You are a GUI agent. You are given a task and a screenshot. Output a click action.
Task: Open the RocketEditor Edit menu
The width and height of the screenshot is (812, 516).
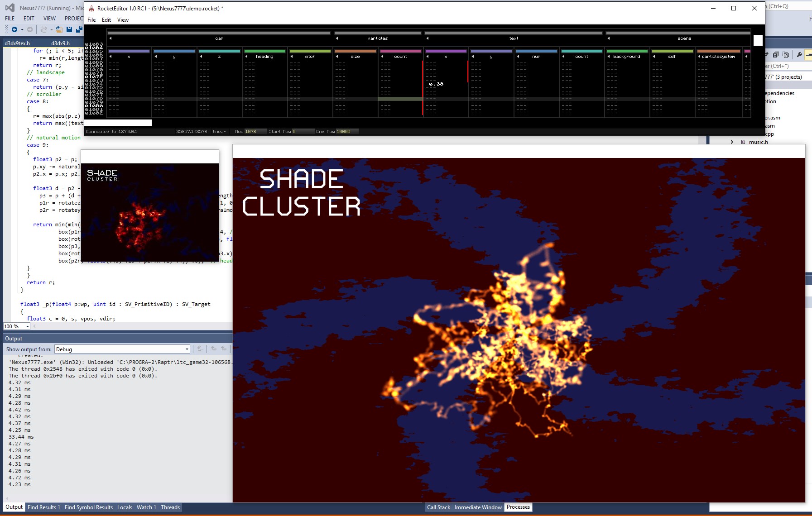pos(106,20)
